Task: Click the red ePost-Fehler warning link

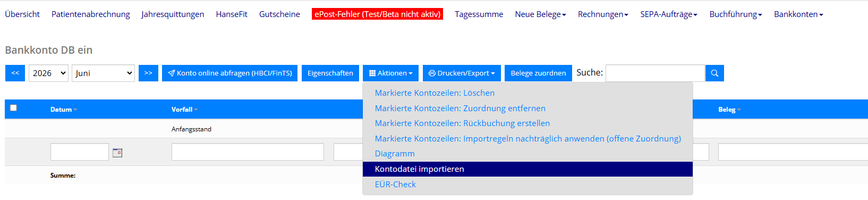Action: (377, 14)
